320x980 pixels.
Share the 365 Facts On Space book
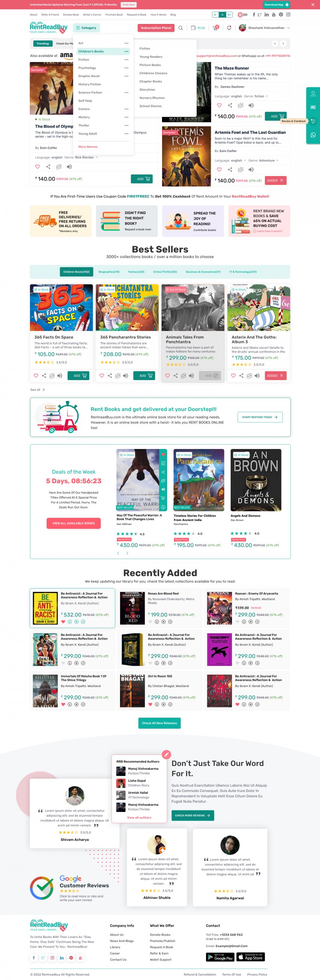point(44,376)
